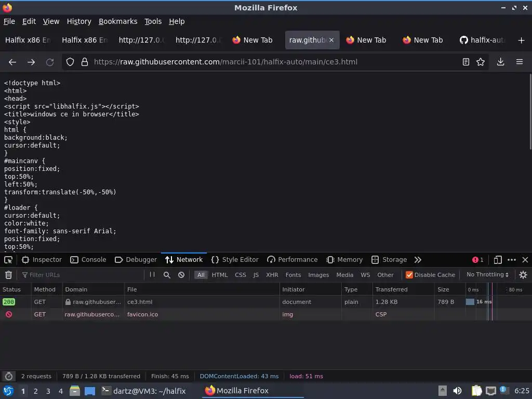Open the file manager icon in taskbar

(75, 391)
